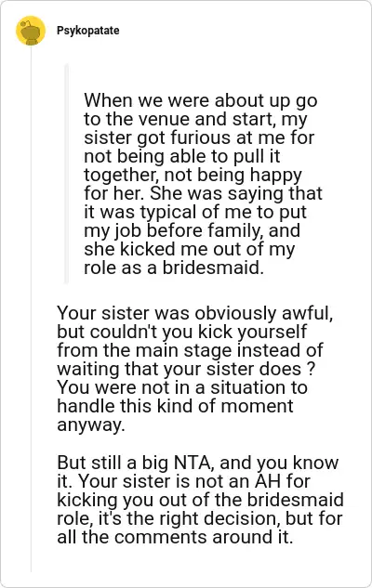Screen dimensions: 372x588
Task: Click the grey blockquote bar
Action: pos(67,174)
